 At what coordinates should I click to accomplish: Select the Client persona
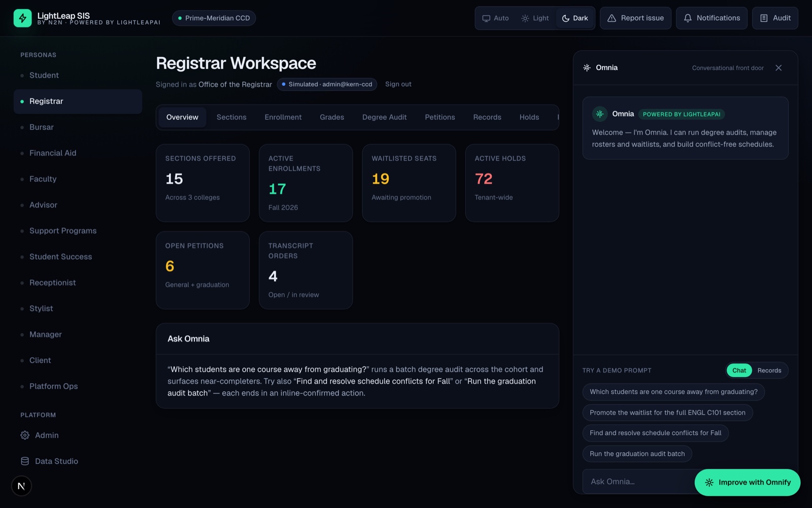coord(78,360)
